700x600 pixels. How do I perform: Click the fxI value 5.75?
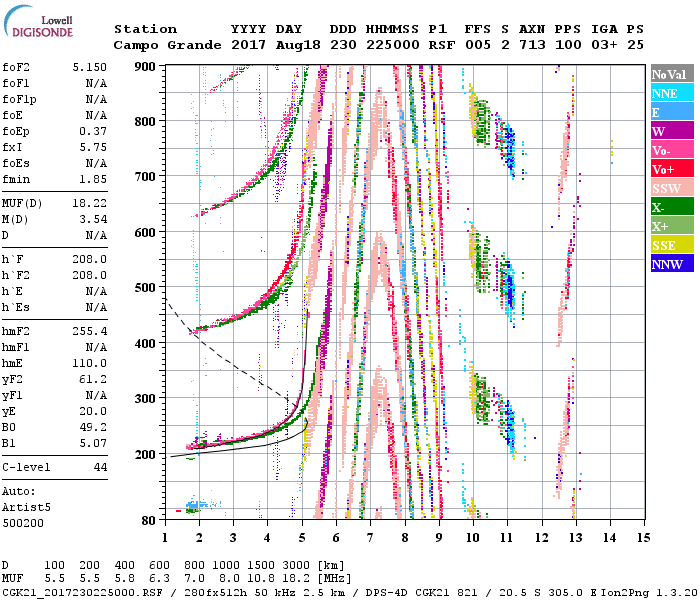pyautogui.click(x=93, y=147)
